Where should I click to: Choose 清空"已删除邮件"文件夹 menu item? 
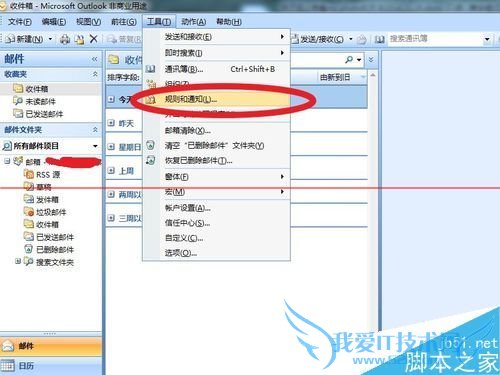click(x=217, y=146)
